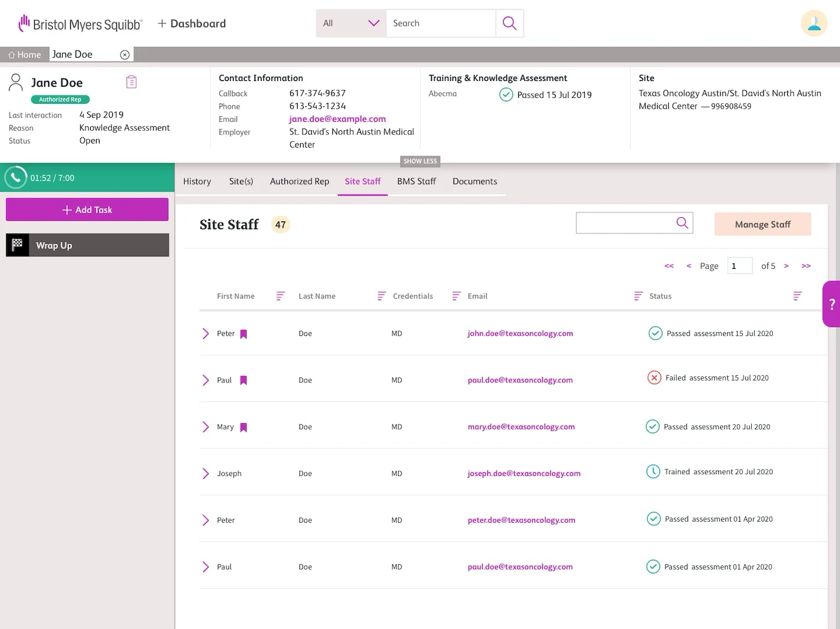840x629 pixels.
Task: Open the Dashboard plus link
Action: coord(192,23)
